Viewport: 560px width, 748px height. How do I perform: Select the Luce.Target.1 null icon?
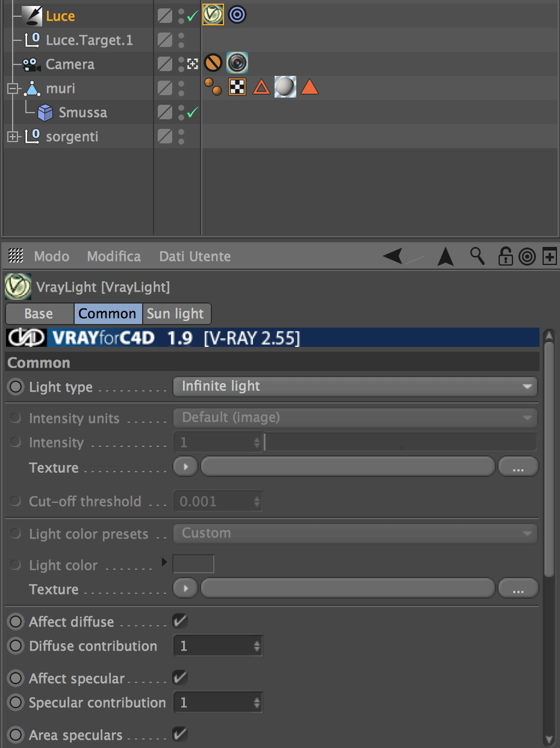32,40
